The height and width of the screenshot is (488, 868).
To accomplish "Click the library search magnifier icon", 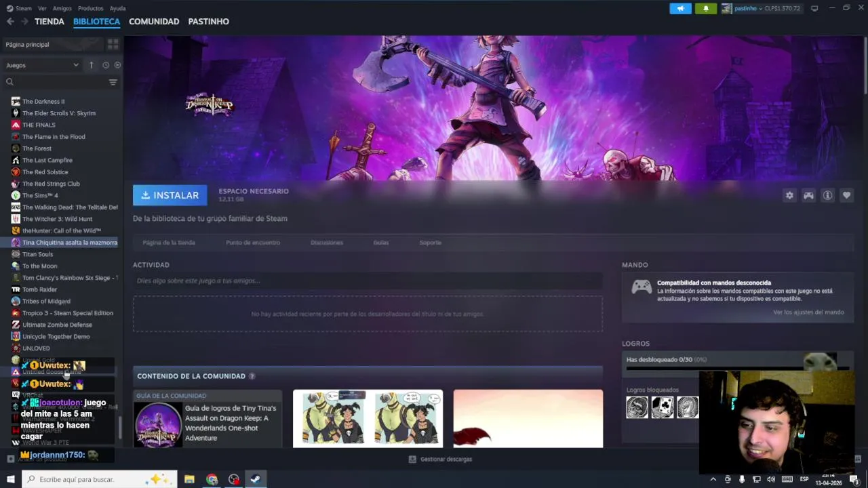I will click(9, 82).
